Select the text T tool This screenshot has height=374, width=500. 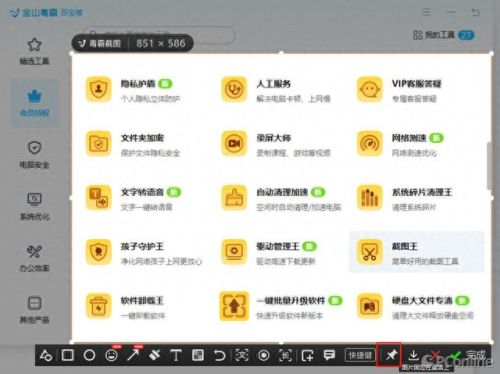176,355
